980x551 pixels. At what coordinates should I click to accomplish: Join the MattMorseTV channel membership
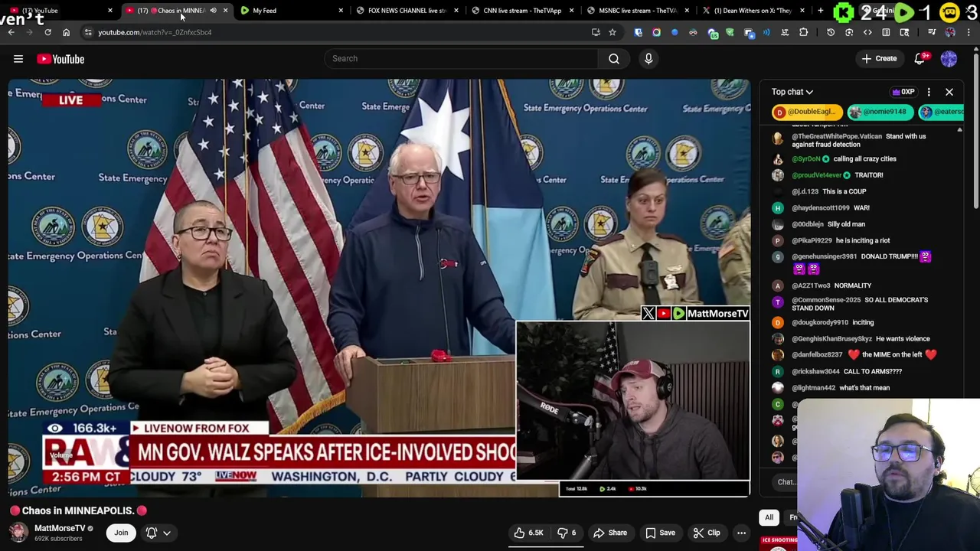pos(121,533)
